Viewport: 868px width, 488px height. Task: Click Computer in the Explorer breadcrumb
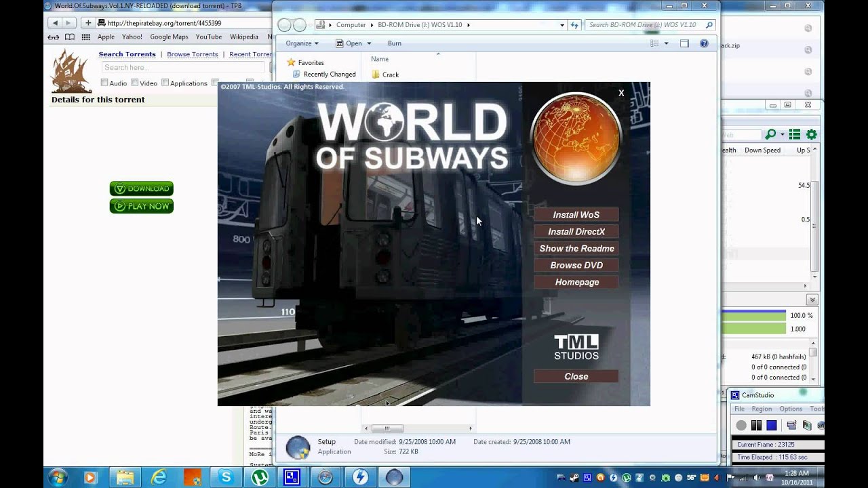click(x=351, y=25)
